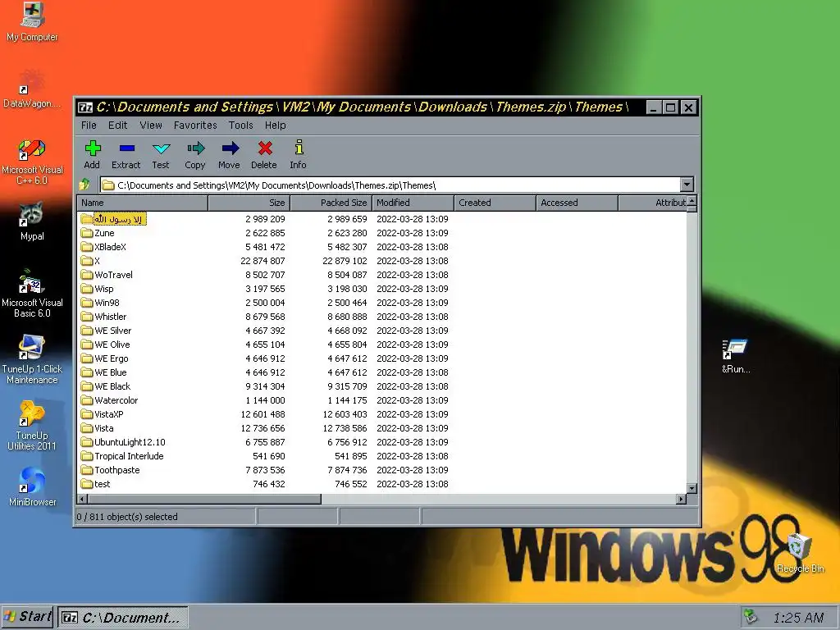Select the WE Olive folder row
This screenshot has width=840, height=630.
click(x=382, y=345)
